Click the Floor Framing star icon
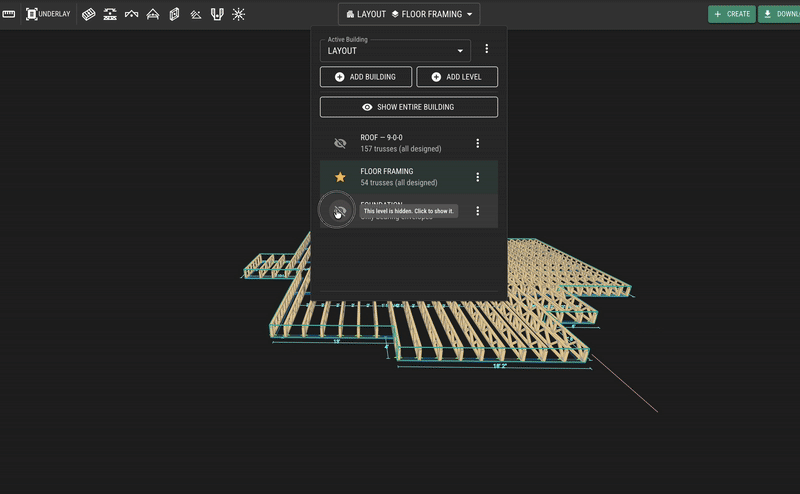 click(x=340, y=177)
